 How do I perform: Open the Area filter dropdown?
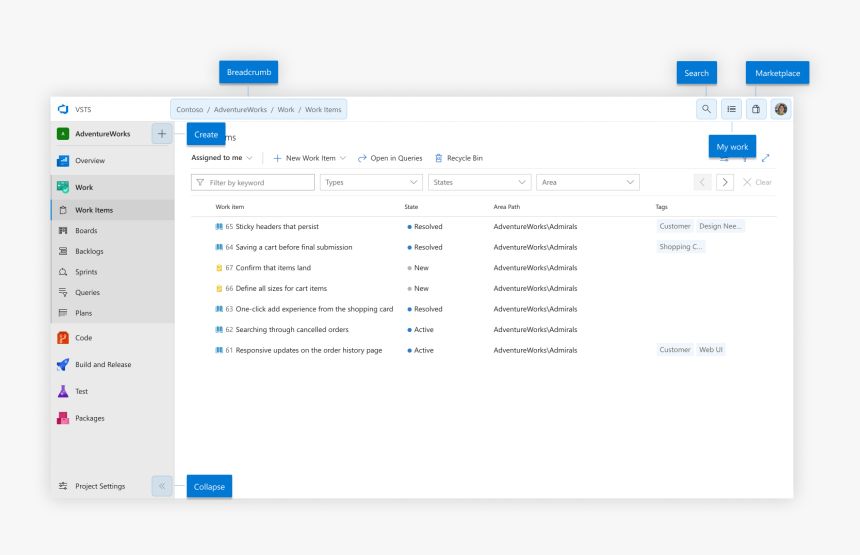[x=587, y=183]
